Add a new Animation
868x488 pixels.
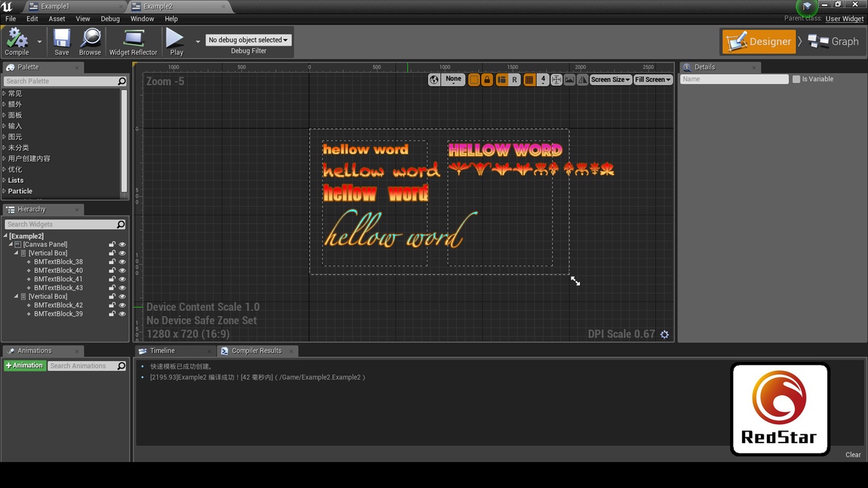coord(24,366)
